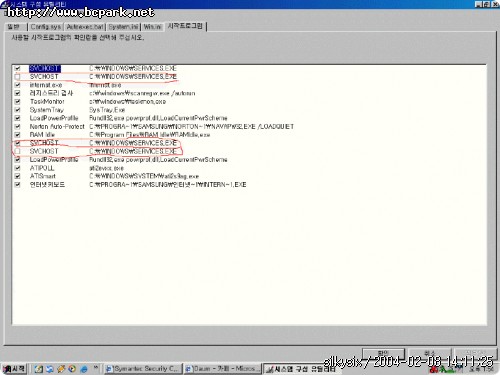
Task: Disable the internat.exe startup checkbox
Action: 17,85
